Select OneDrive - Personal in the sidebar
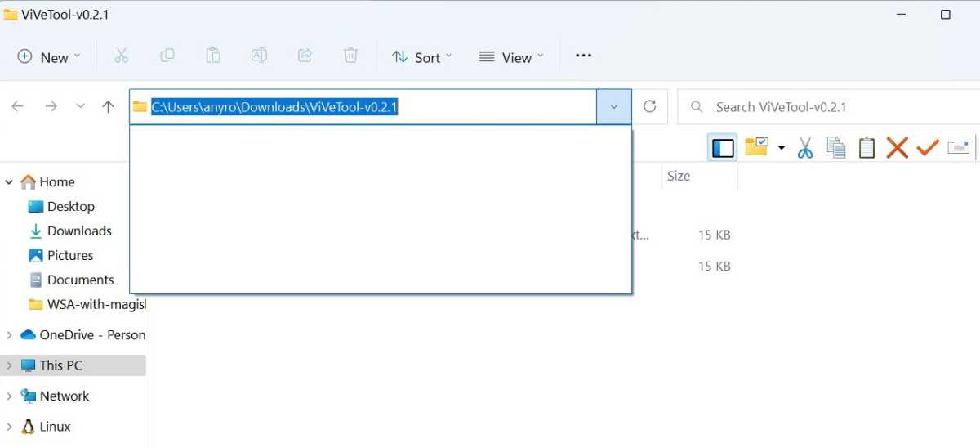The width and height of the screenshot is (980, 448). coord(82,334)
